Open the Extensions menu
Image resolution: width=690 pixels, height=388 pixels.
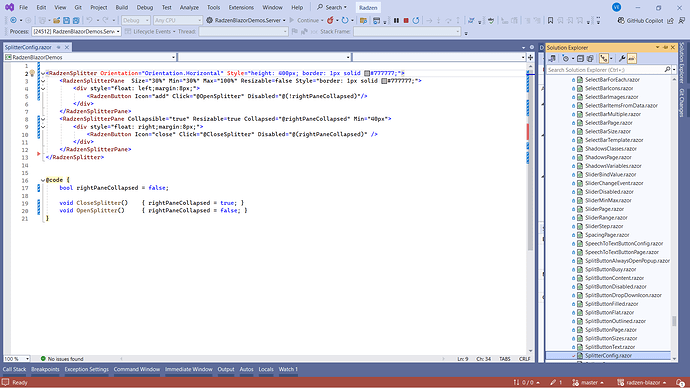[241, 7]
